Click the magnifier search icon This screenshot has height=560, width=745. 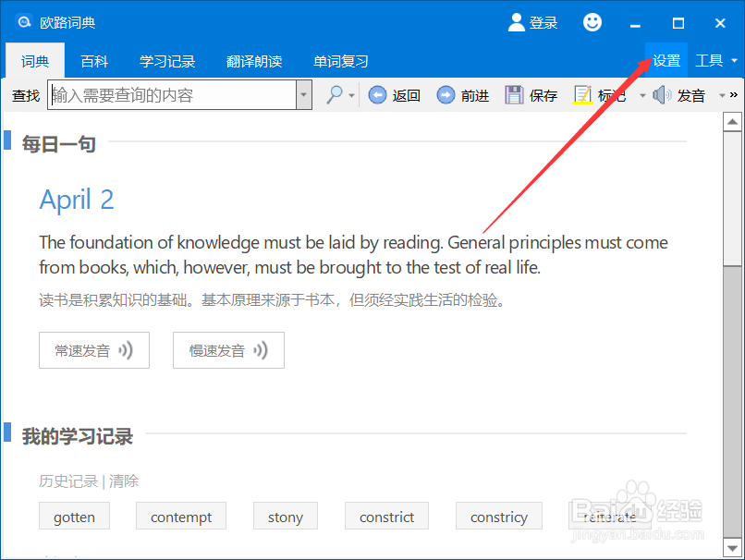(335, 95)
